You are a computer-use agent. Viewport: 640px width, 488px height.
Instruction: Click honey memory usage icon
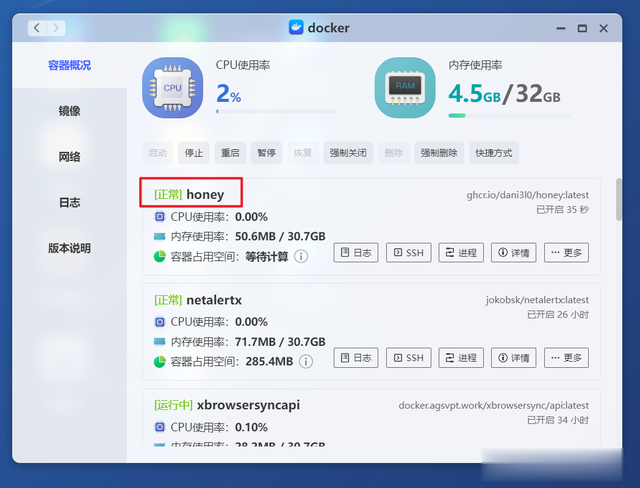[x=160, y=237]
